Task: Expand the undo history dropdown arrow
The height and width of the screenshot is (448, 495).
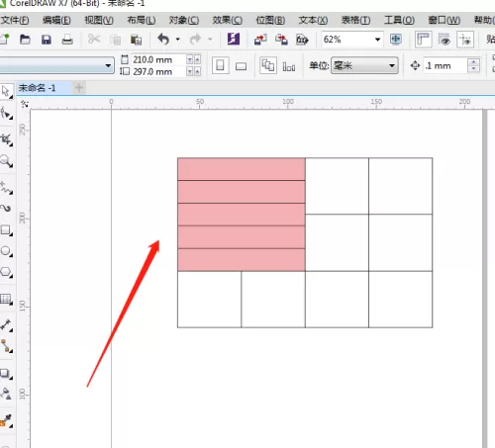Action: [x=178, y=40]
